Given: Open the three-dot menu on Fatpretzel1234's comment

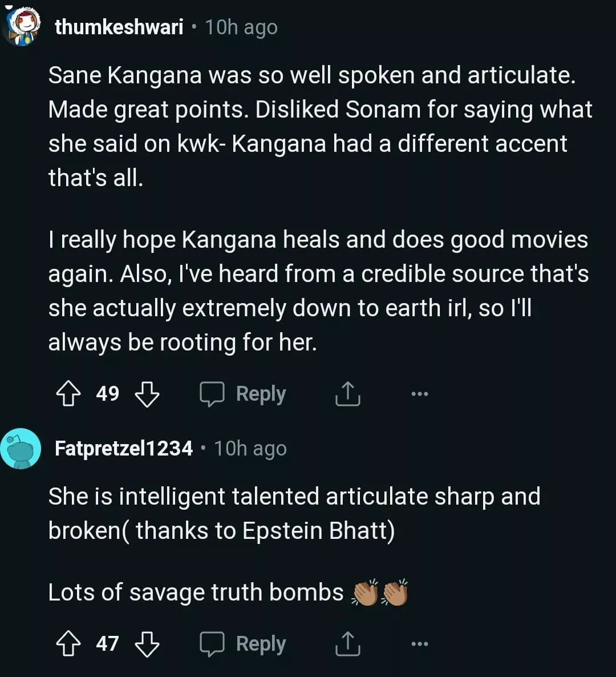Looking at the screenshot, I should click(419, 644).
